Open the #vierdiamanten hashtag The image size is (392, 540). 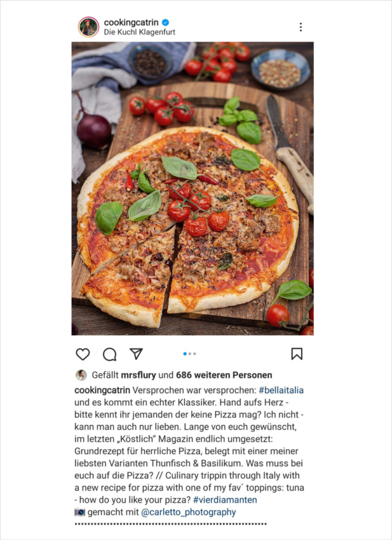[225, 500]
